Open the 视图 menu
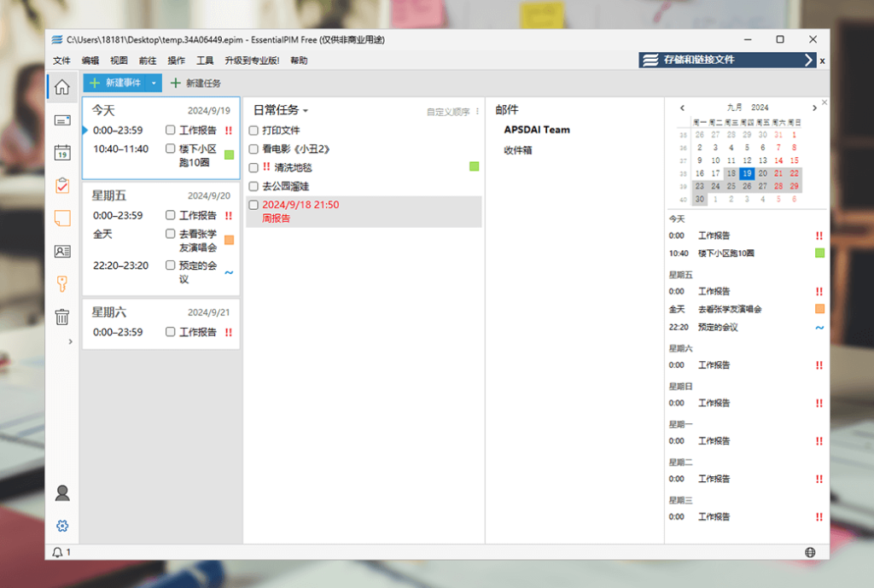This screenshot has width=874, height=588. (119, 61)
